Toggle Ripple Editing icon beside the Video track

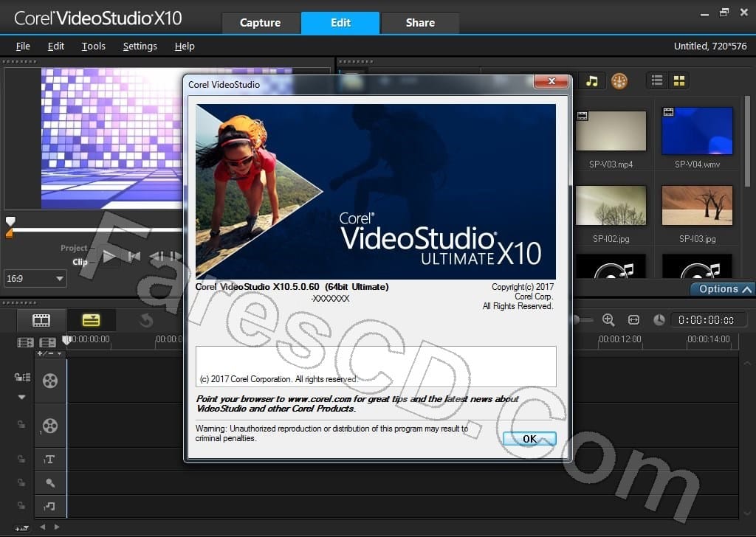pos(22,377)
